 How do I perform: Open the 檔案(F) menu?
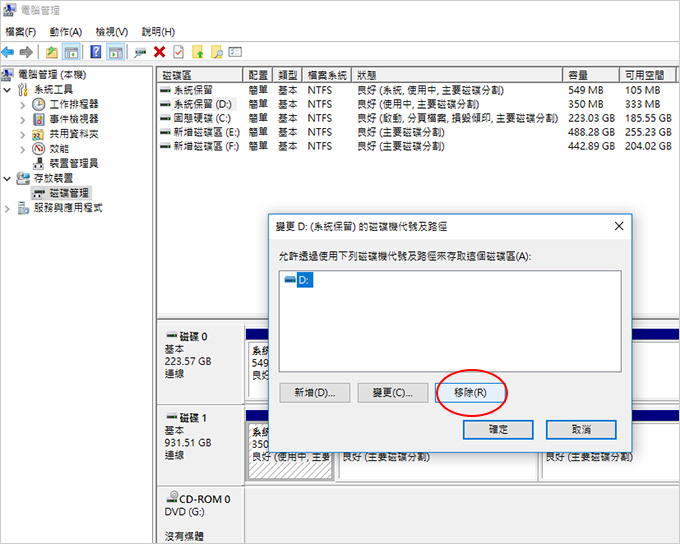pos(20,32)
